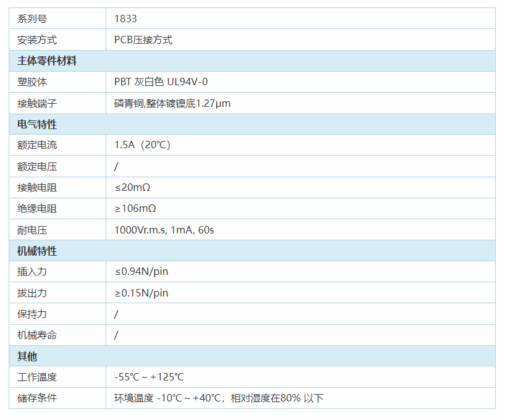Select the '接触端子' label cell

coord(57,103)
